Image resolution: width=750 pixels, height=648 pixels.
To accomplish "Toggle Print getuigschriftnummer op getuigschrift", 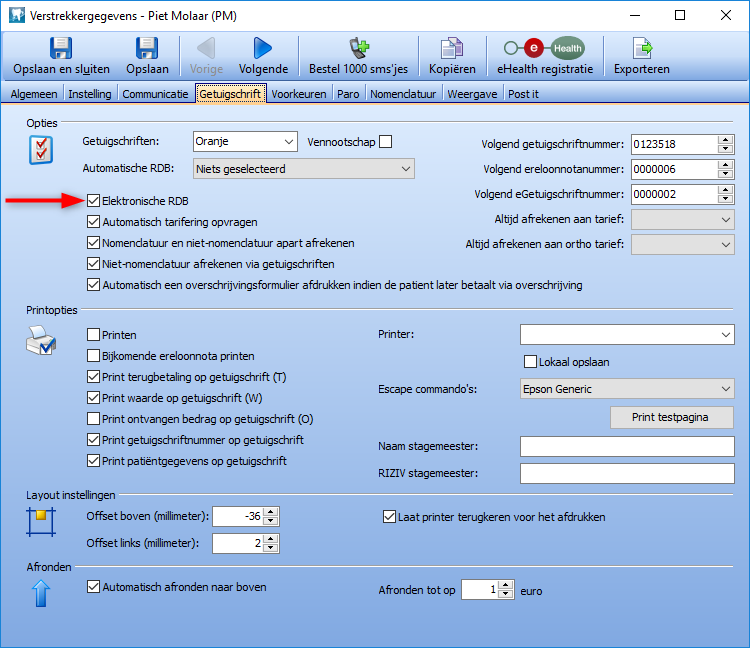I will click(x=94, y=439).
